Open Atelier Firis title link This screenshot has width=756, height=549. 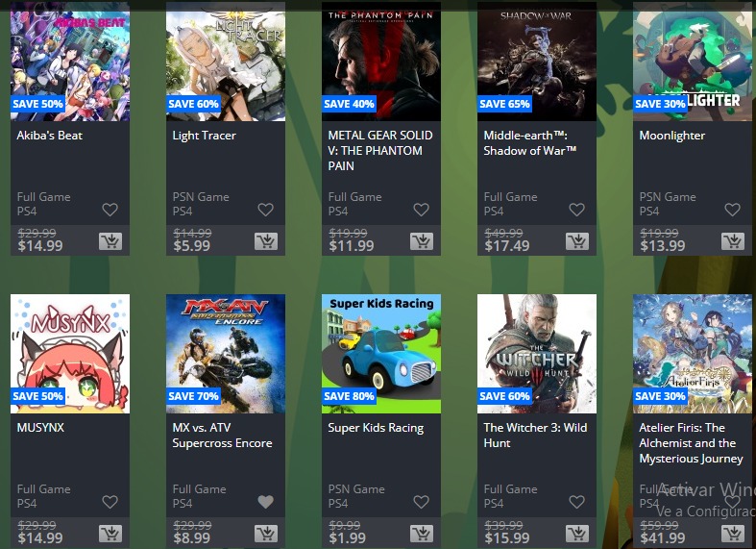(x=691, y=443)
